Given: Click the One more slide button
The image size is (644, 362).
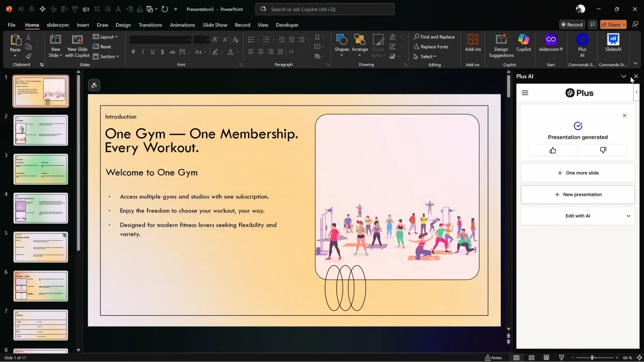Looking at the screenshot, I should point(577,173).
